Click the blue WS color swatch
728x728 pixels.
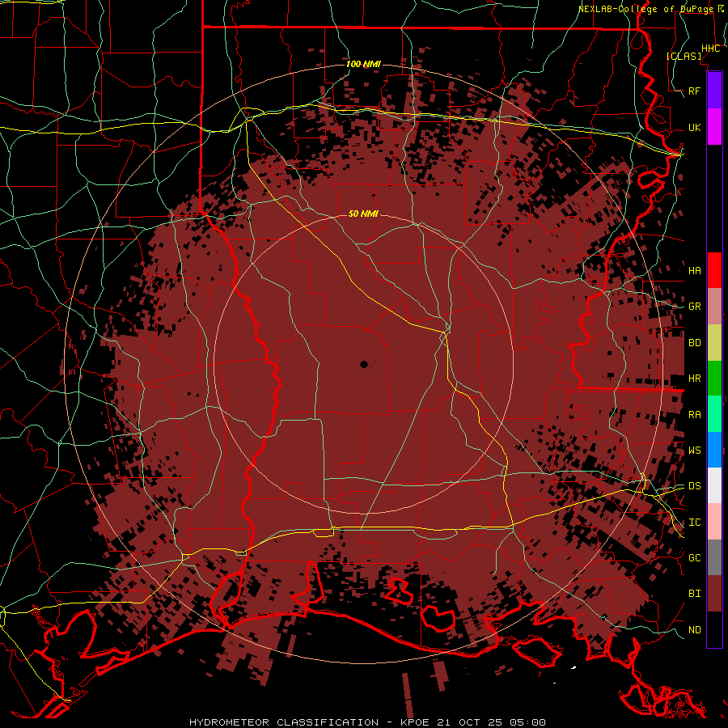point(714,450)
